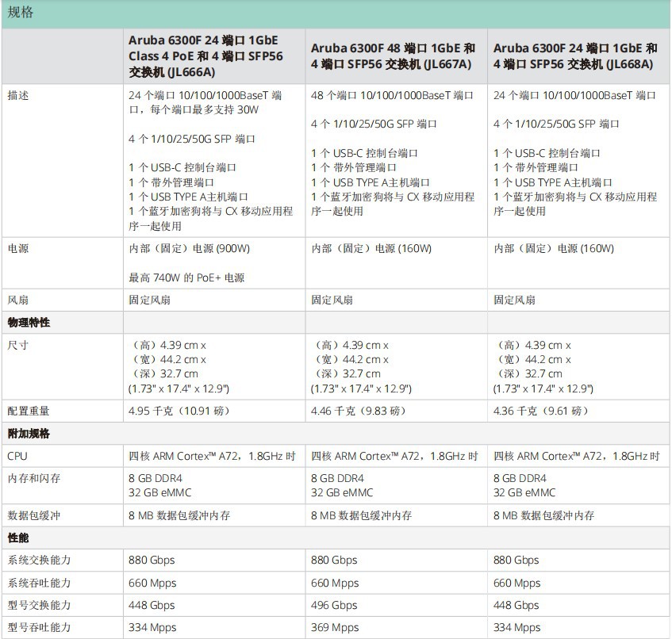Click the 4.46 千克（9.83 磅）cell
Image resolution: width=672 pixels, height=639 pixels.
pyautogui.click(x=359, y=411)
